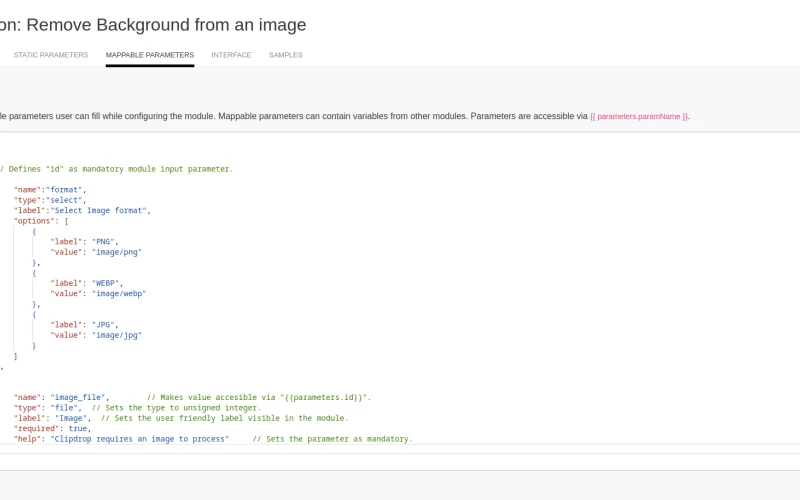Viewport: 800px width, 500px height.
Task: Click the "type":"select" code line
Action: pos(50,200)
